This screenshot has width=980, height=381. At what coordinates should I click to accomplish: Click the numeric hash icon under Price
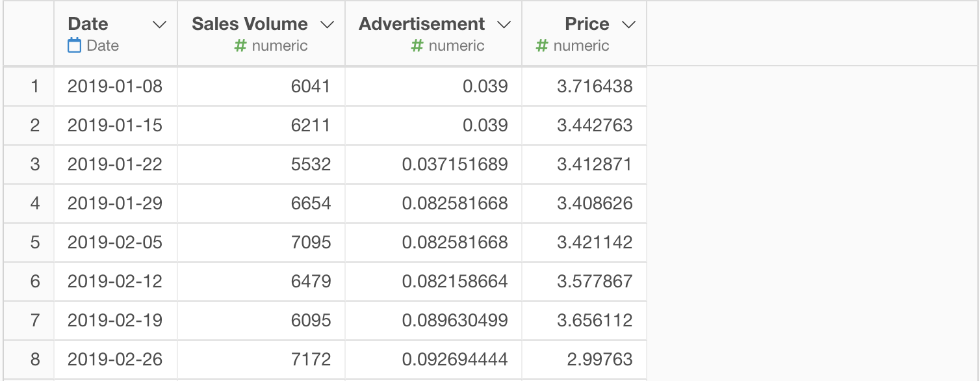pyautogui.click(x=541, y=46)
